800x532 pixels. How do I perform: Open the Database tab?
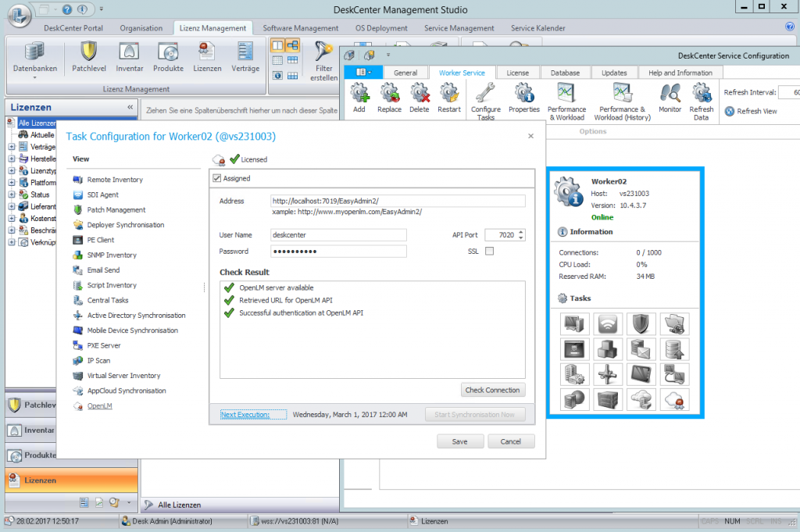point(565,73)
